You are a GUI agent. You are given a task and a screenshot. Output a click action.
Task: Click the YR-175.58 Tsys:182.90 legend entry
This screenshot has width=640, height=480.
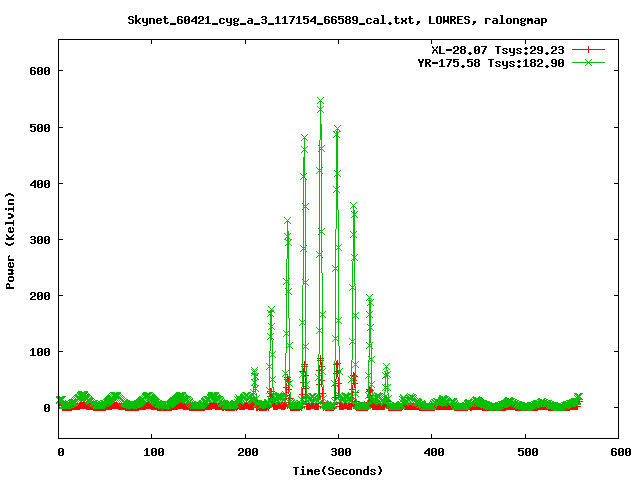491,63
